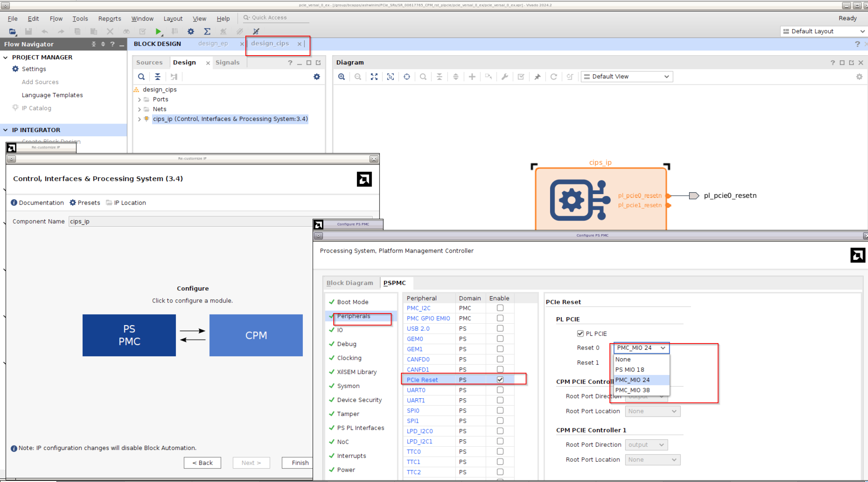The height and width of the screenshot is (482, 868).
Task: Select PMC_MIO 38 from Reset 0 list
Action: coord(632,390)
